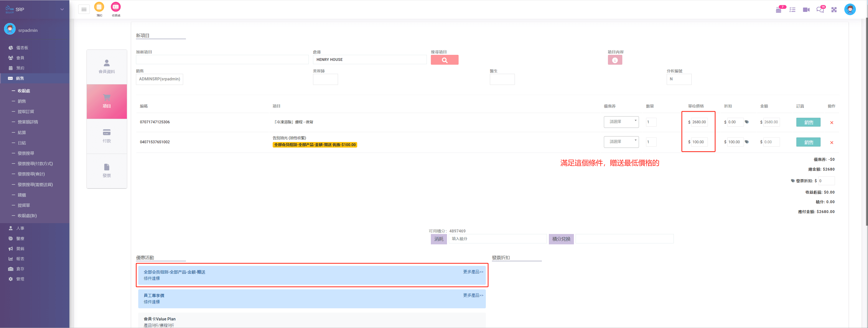Click the pink search item magnifier button
Screen dimensions: 868x328
pos(444,60)
